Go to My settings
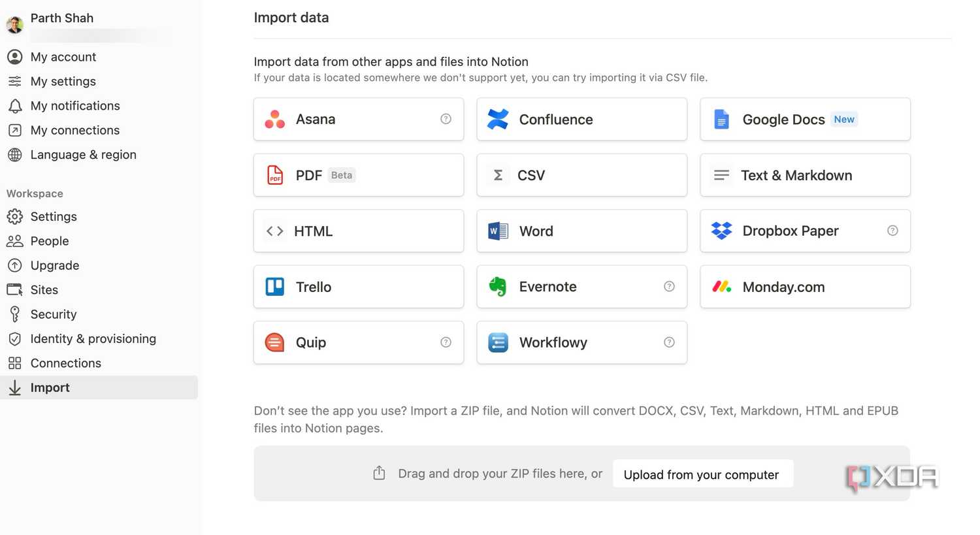This screenshot has height=535, width=980. point(99,81)
